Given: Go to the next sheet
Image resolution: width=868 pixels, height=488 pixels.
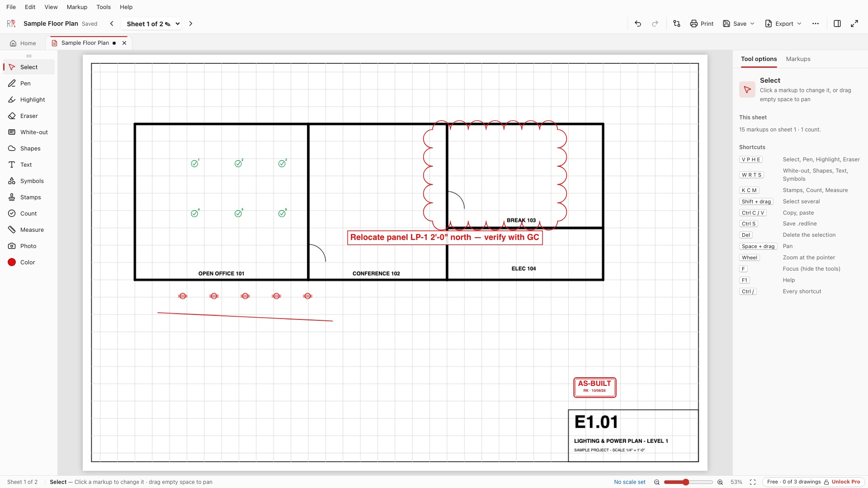Looking at the screenshot, I should click(x=191, y=23).
